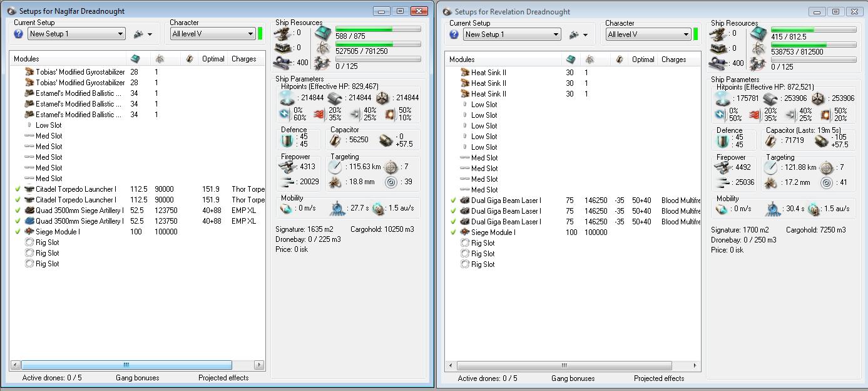This screenshot has width=868, height=391.
Task: Select the Low Slot row in Naglfar window
Action: click(x=138, y=125)
